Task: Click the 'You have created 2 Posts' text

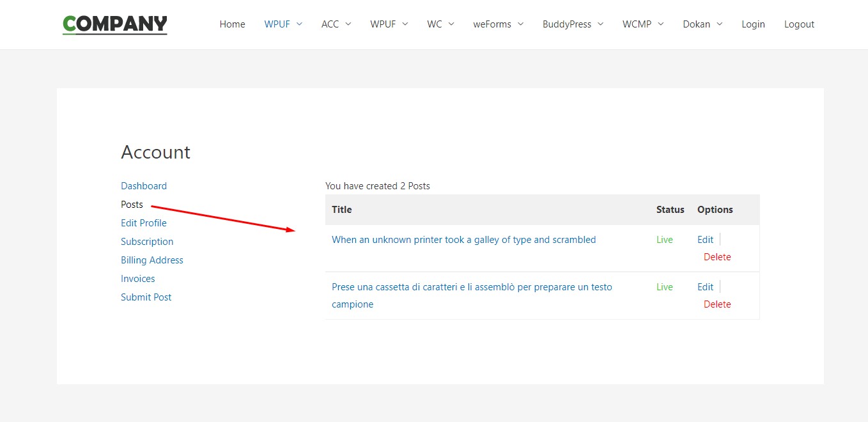Action: click(378, 186)
